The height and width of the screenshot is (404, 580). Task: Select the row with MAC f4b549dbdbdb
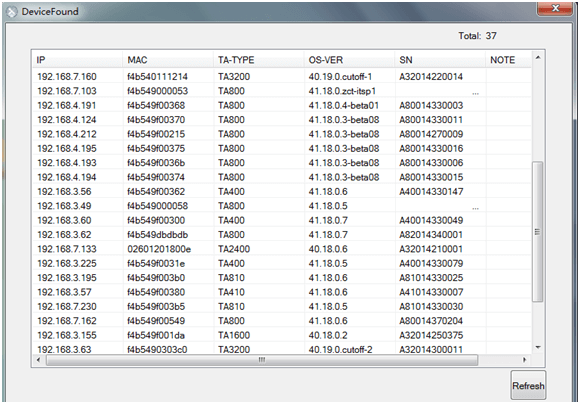[282, 235]
